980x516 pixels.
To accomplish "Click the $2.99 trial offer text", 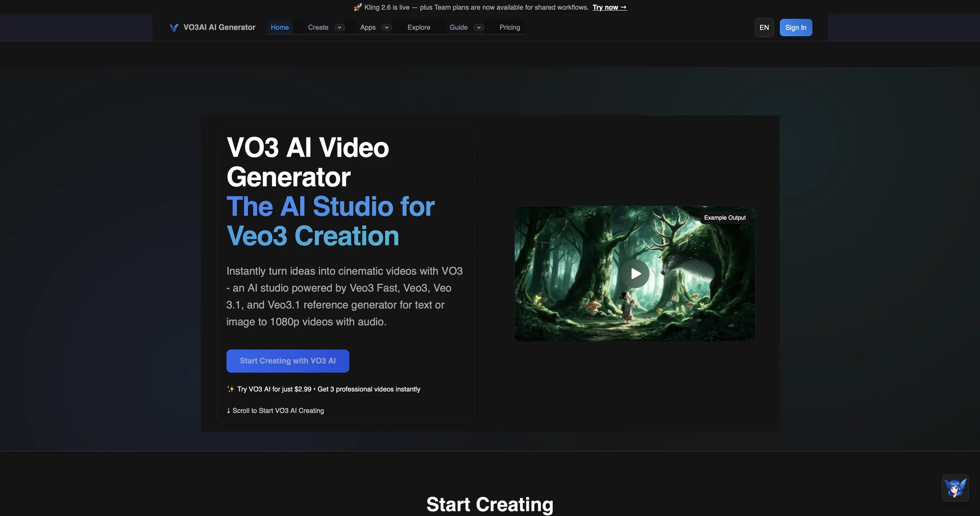I will tap(324, 389).
